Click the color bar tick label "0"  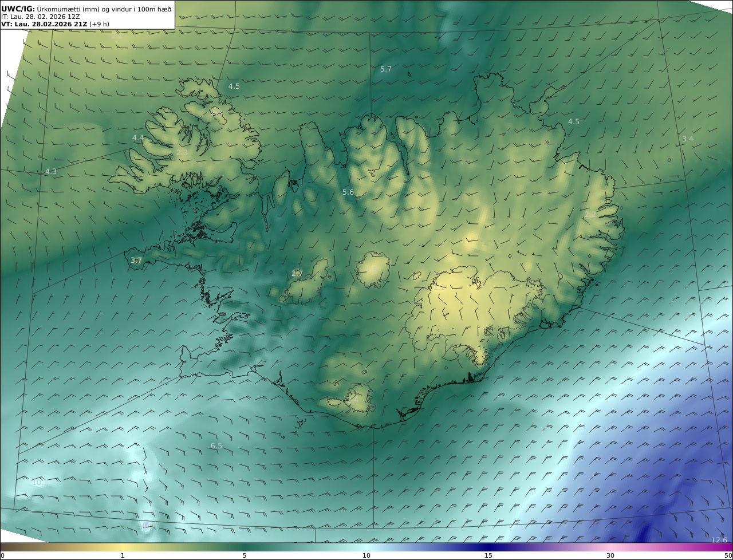click(x=2, y=555)
